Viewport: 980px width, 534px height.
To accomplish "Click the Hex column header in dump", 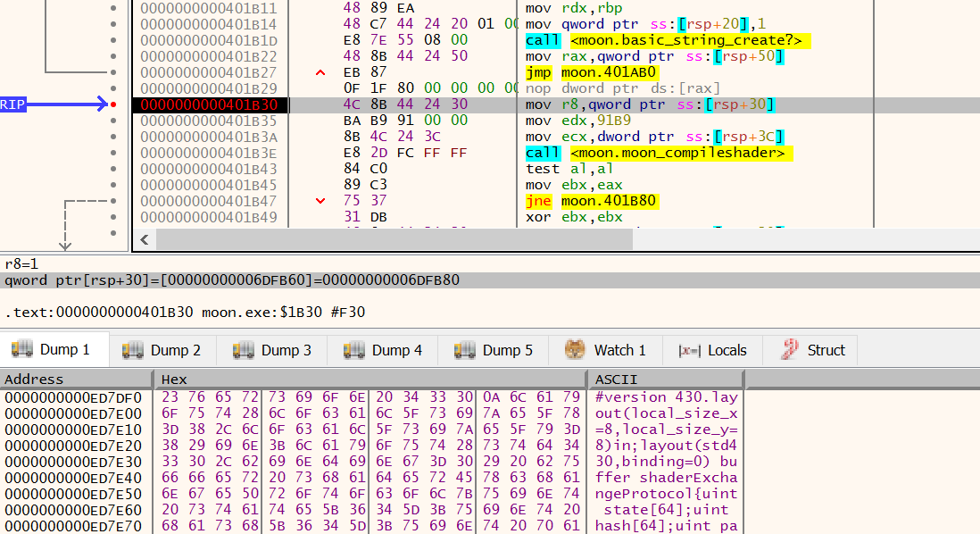I will pos(174,380).
